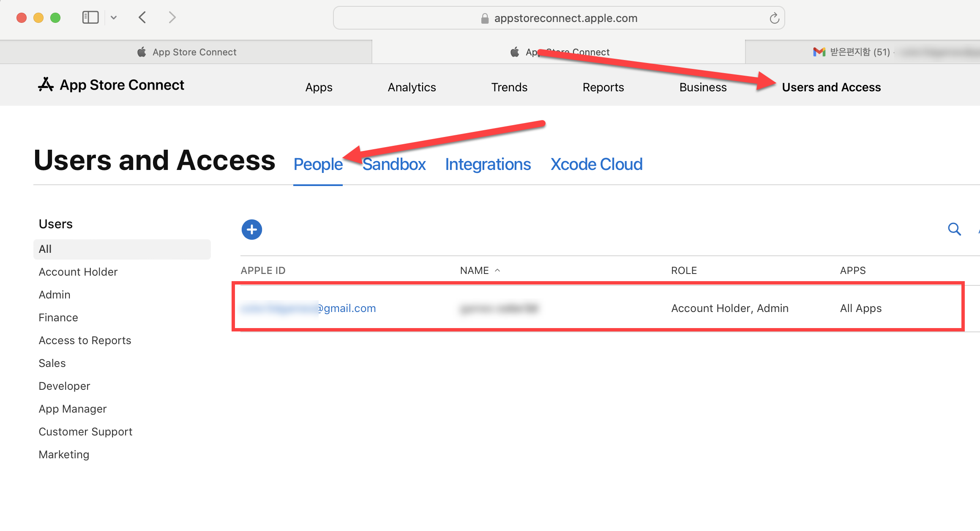Image resolution: width=980 pixels, height=531 pixels.
Task: Open the Sandbox tab
Action: tap(394, 164)
